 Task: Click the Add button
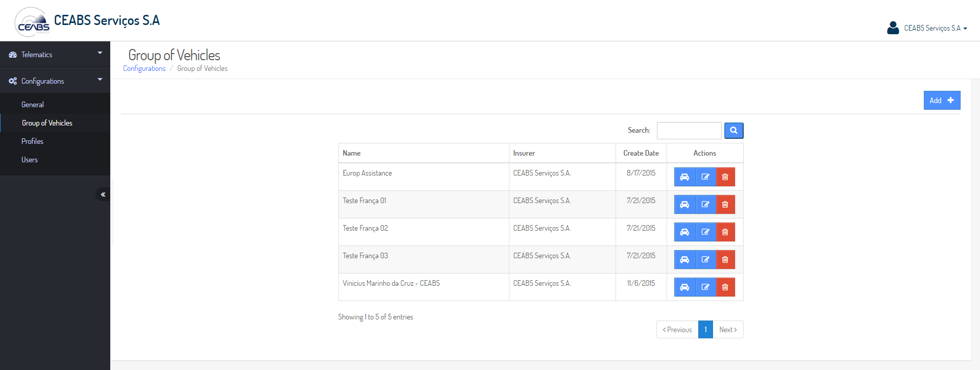tap(942, 101)
